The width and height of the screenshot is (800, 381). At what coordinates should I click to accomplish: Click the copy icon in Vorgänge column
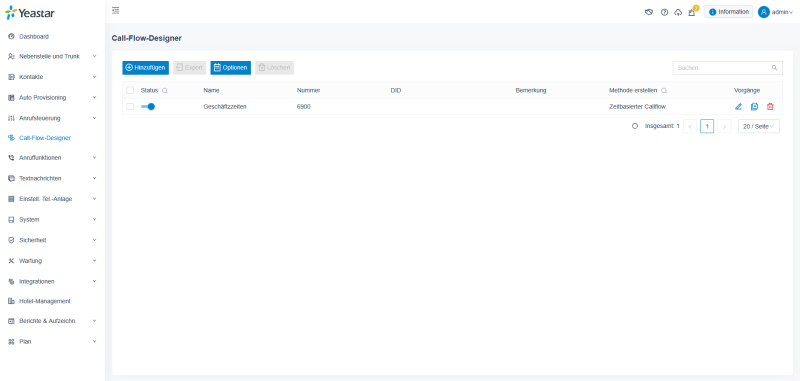pyautogui.click(x=754, y=107)
